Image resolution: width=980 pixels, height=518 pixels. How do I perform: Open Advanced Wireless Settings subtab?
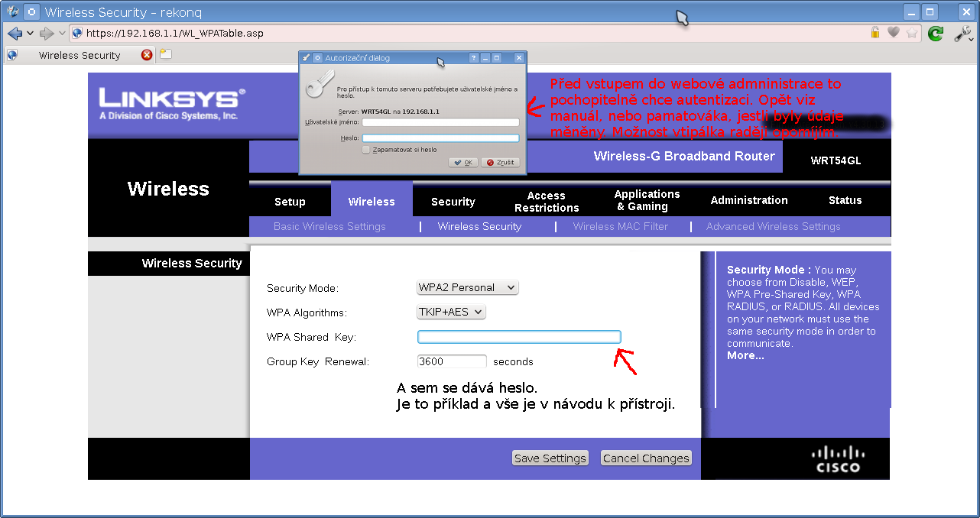click(774, 226)
